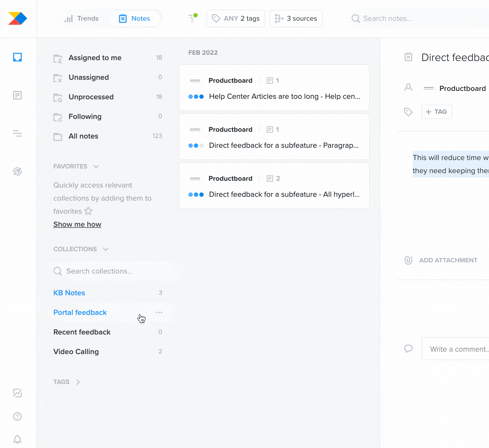Open the Paragraph subfeature feedback note card

tap(274, 137)
